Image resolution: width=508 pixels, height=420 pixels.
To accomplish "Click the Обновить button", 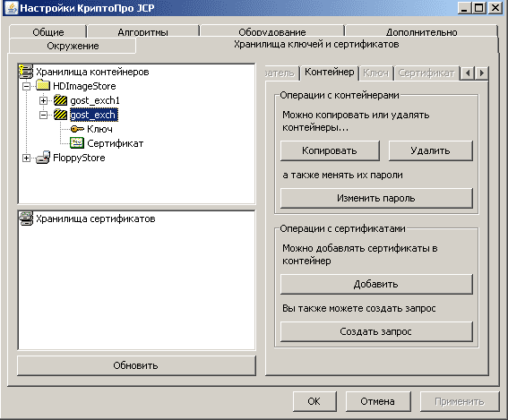I will pos(136,365).
